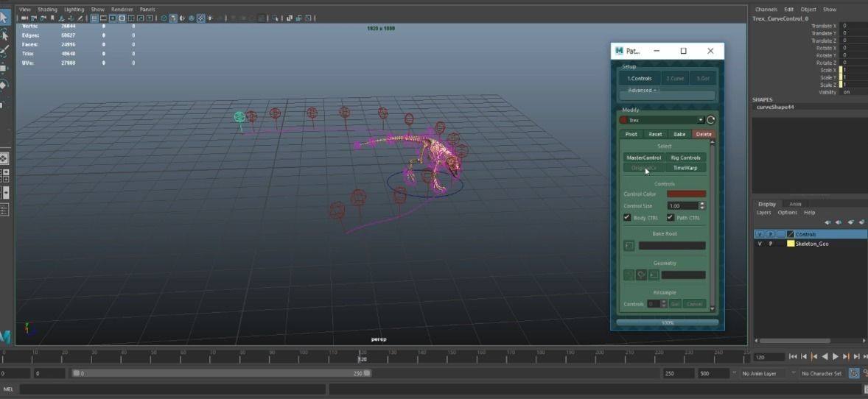Open the Trex character dropdown

click(x=662, y=120)
